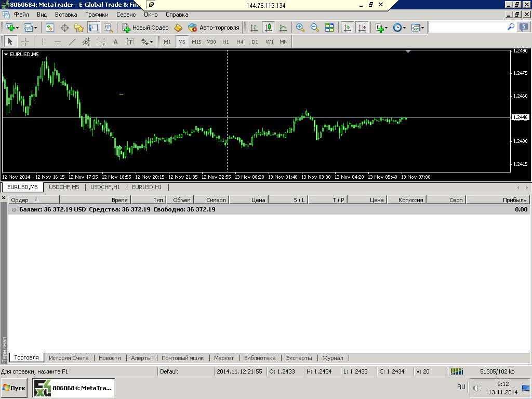
Task: Click the pin icon on remote desktop bar
Action: [151, 5]
